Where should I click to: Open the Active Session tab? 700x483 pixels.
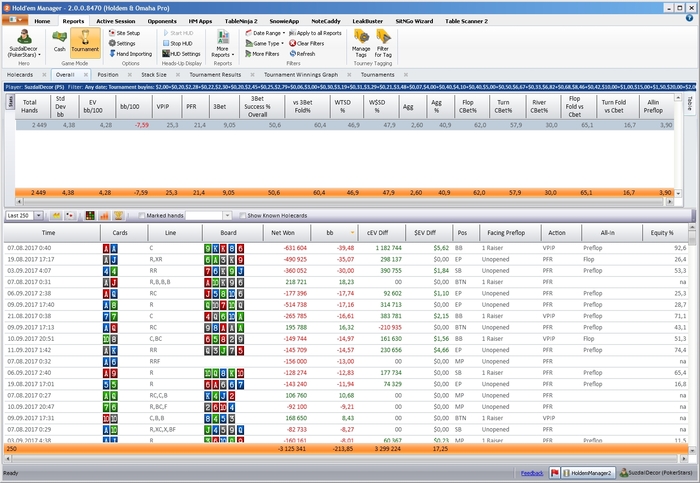click(115, 21)
